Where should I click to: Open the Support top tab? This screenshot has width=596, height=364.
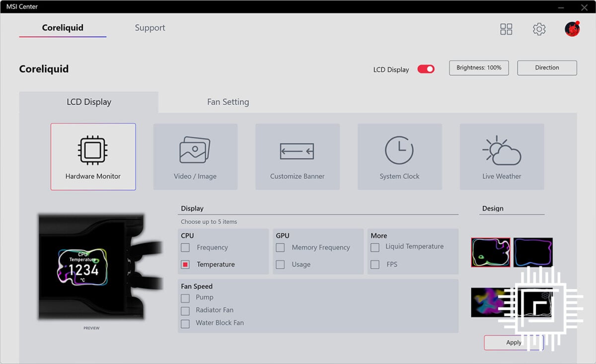click(x=150, y=28)
